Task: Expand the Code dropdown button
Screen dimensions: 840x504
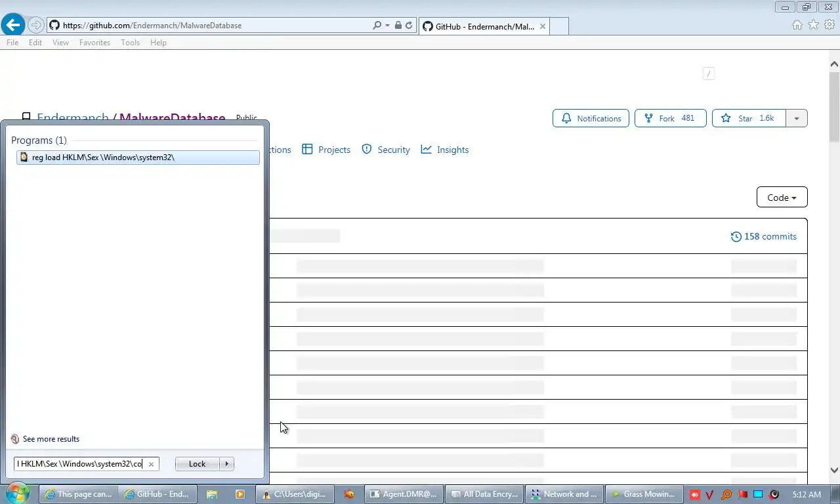Action: click(782, 198)
